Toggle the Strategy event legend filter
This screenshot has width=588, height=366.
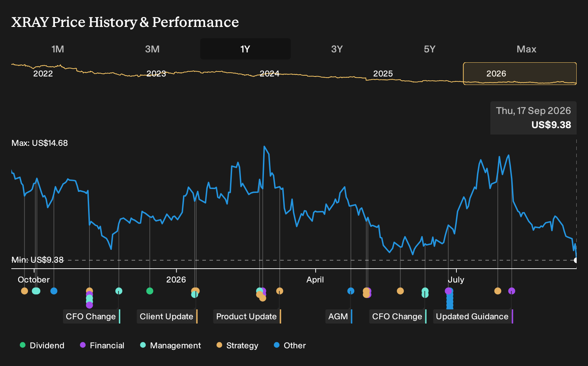pos(237,345)
